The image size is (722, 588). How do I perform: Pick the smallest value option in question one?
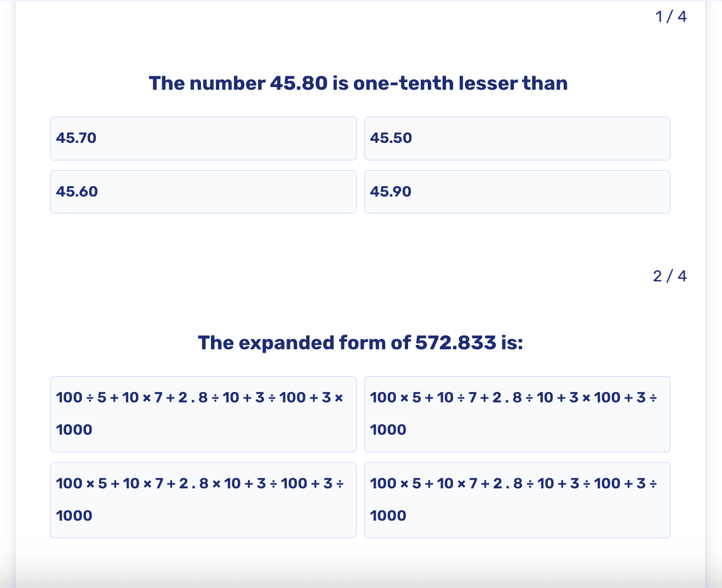tap(517, 138)
